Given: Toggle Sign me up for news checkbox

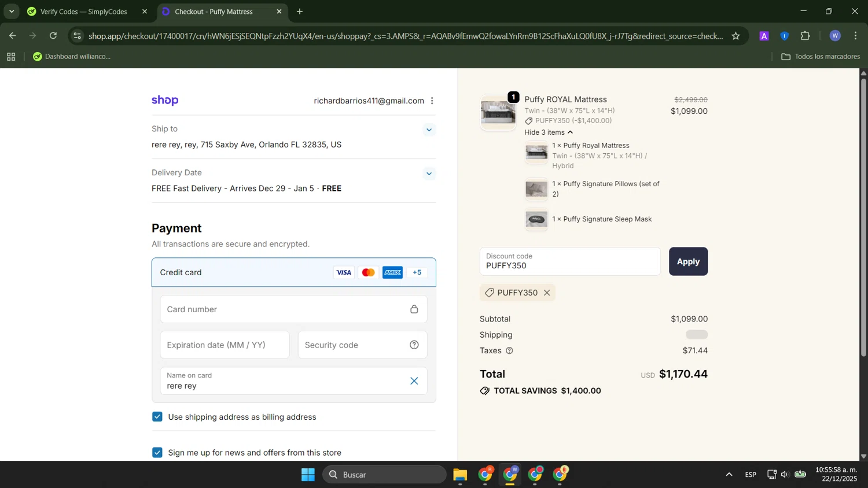Looking at the screenshot, I should [157, 453].
